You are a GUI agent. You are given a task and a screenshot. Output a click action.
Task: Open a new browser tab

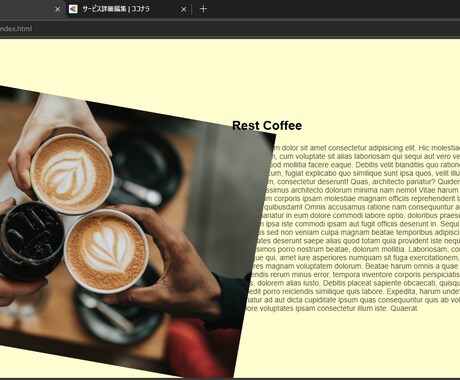[x=203, y=9]
